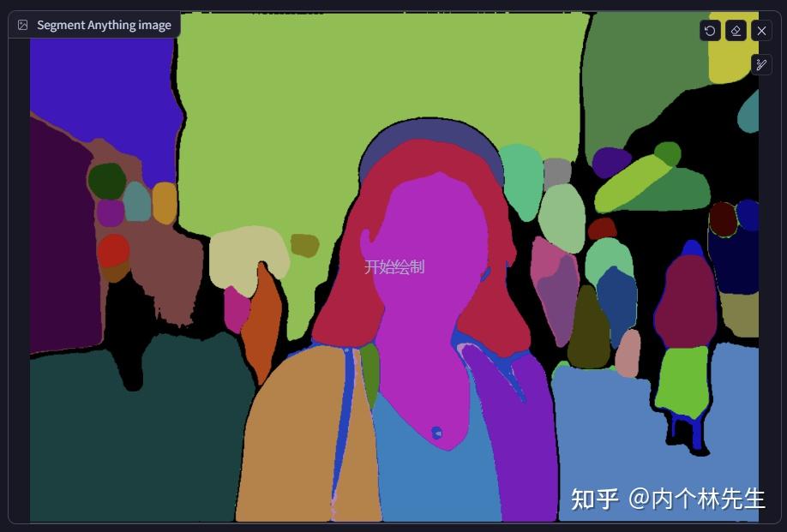Image resolution: width=787 pixels, height=532 pixels.
Task: Click the X icon to clear the image
Action: (761, 31)
